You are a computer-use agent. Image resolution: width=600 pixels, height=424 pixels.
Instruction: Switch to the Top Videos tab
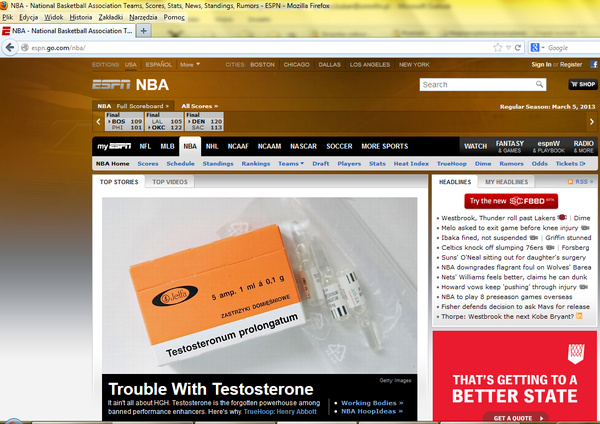(x=170, y=182)
